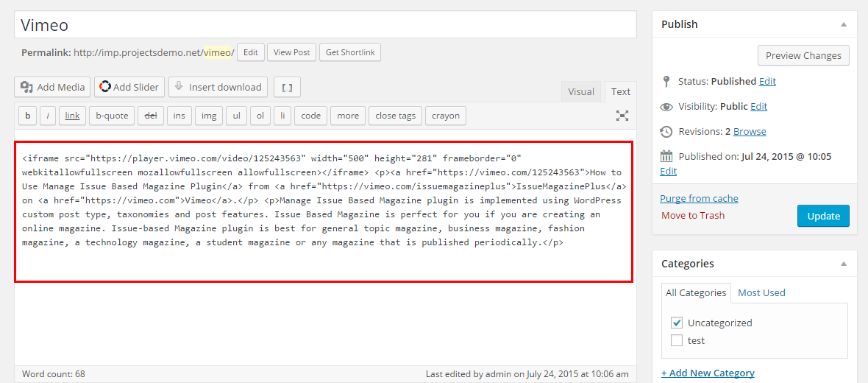
Task: Uncheck the Uncategorized category
Action: coord(677,323)
